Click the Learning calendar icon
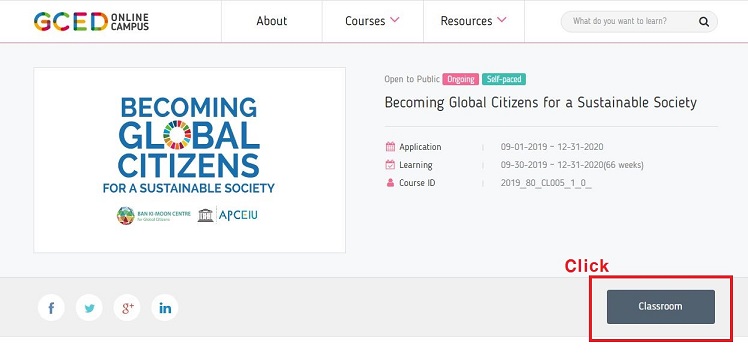Viewport: 748px width, 360px height. click(390, 165)
